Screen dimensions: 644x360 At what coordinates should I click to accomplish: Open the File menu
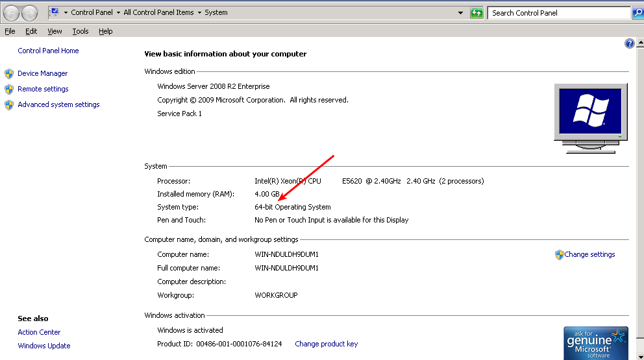(10, 31)
